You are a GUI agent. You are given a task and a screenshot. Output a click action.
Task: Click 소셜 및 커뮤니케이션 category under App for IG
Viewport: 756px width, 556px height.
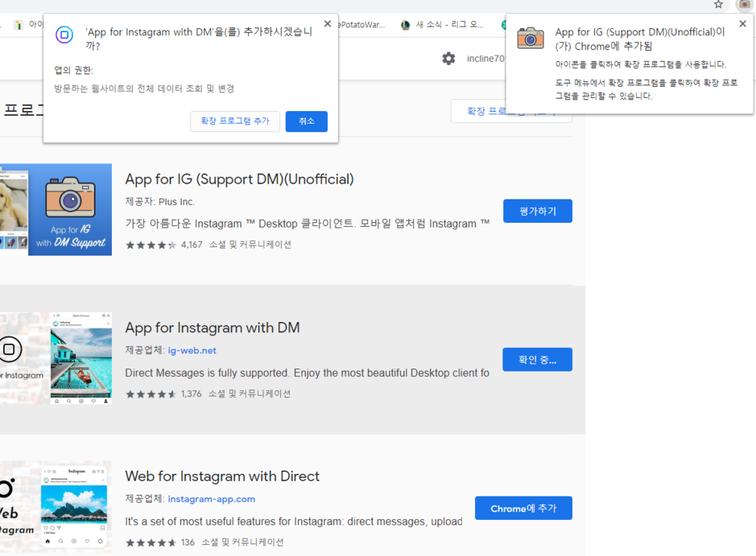point(250,245)
